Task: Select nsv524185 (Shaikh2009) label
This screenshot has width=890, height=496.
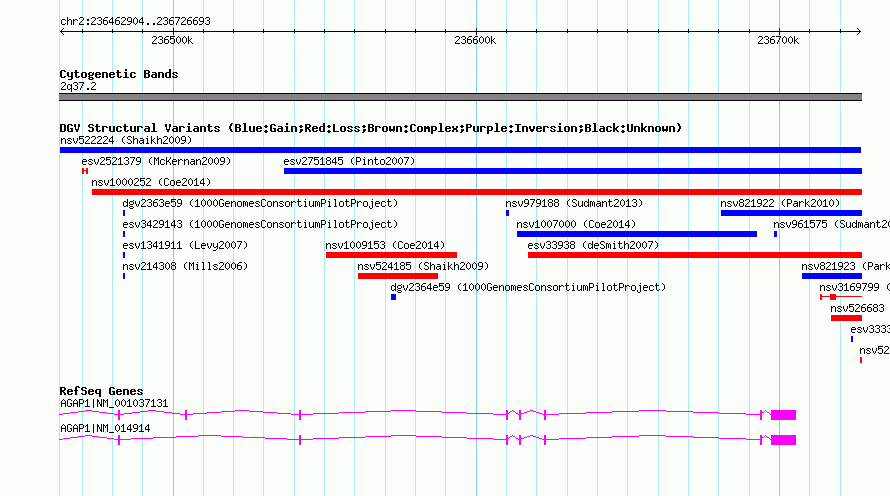Action: coord(423,266)
